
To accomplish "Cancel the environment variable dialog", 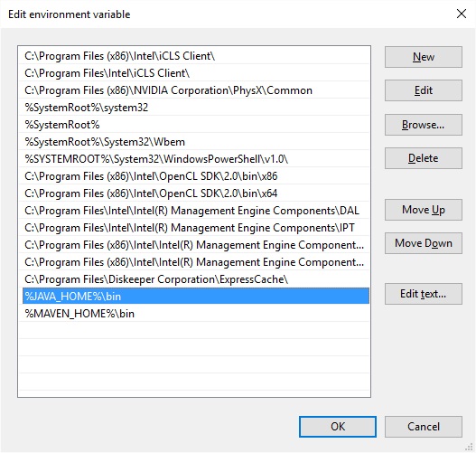I will (424, 427).
